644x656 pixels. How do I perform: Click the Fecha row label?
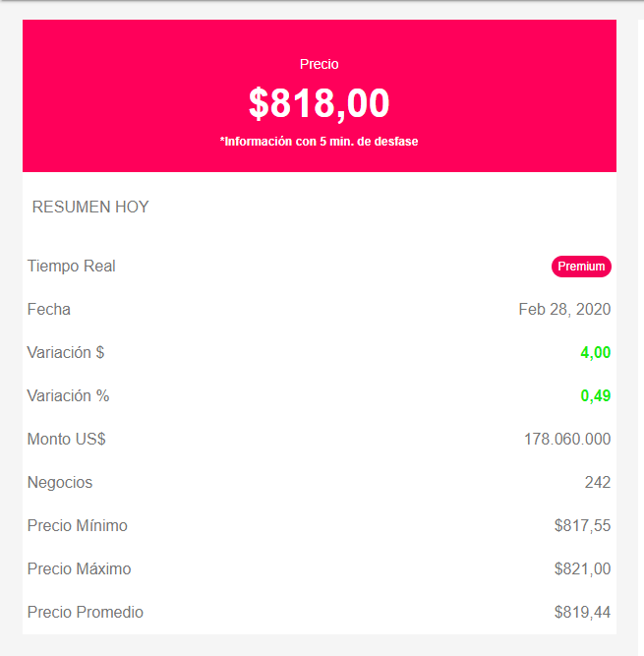(49, 309)
